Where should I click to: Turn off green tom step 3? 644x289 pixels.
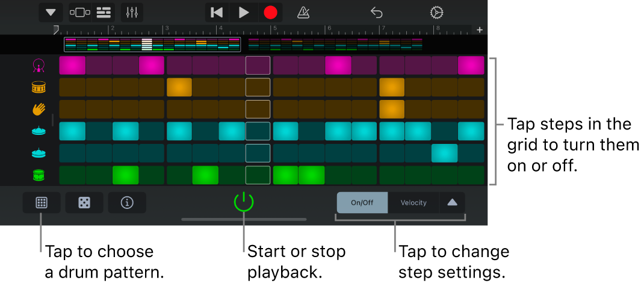click(126, 175)
